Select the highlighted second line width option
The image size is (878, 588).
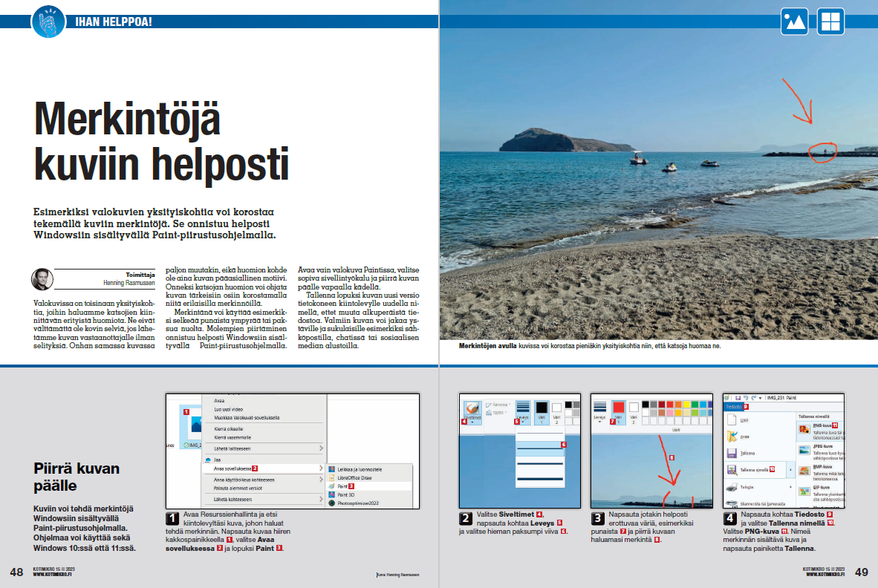pos(540,448)
